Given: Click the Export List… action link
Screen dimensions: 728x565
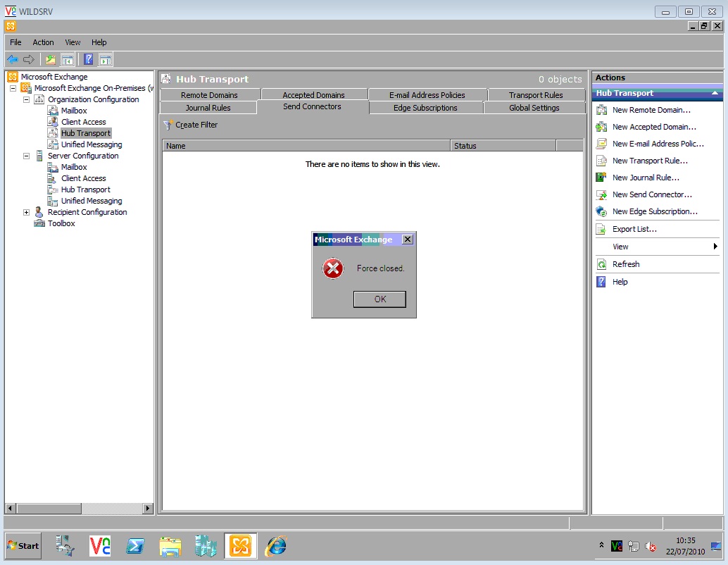Looking at the screenshot, I should [x=634, y=229].
